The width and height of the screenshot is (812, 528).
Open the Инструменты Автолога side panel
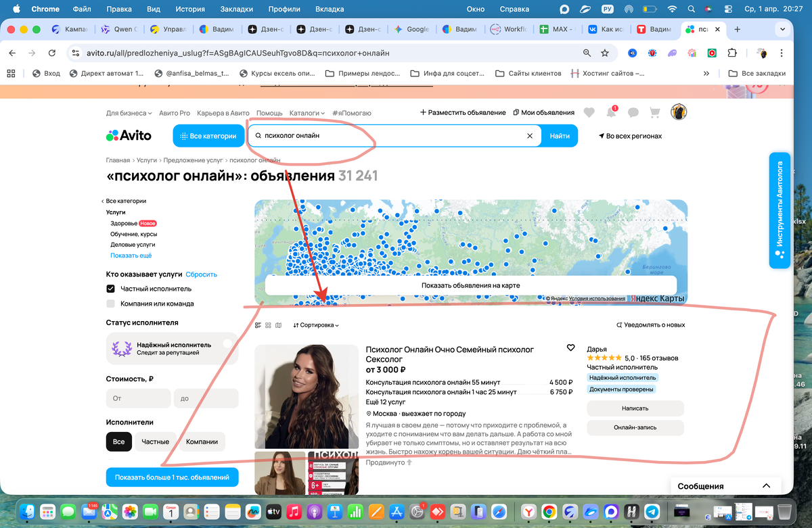(x=780, y=210)
